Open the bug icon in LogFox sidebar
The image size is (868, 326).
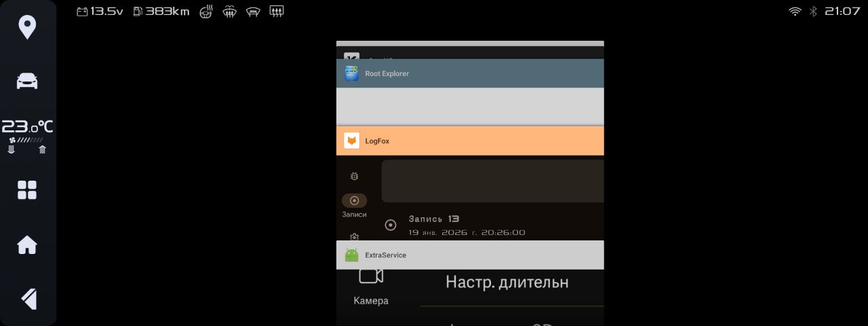click(x=354, y=177)
